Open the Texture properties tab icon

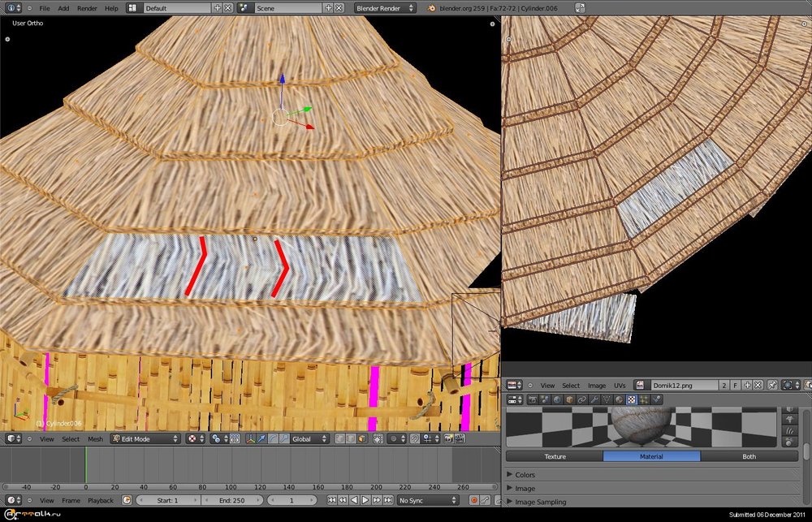click(x=633, y=399)
